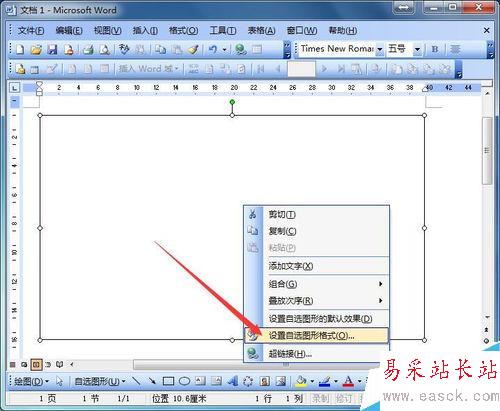
Task: Click the Fill Color paint bucket
Action: (x=301, y=381)
